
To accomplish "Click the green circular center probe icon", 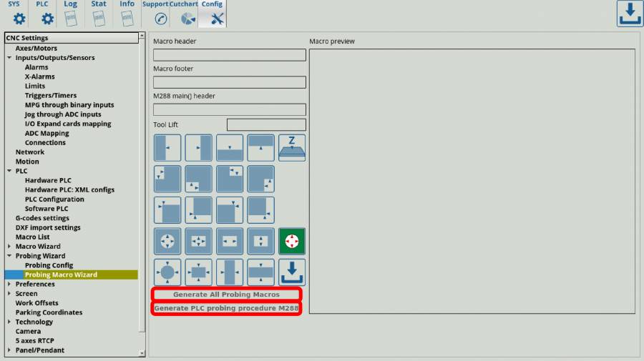I will [292, 242].
